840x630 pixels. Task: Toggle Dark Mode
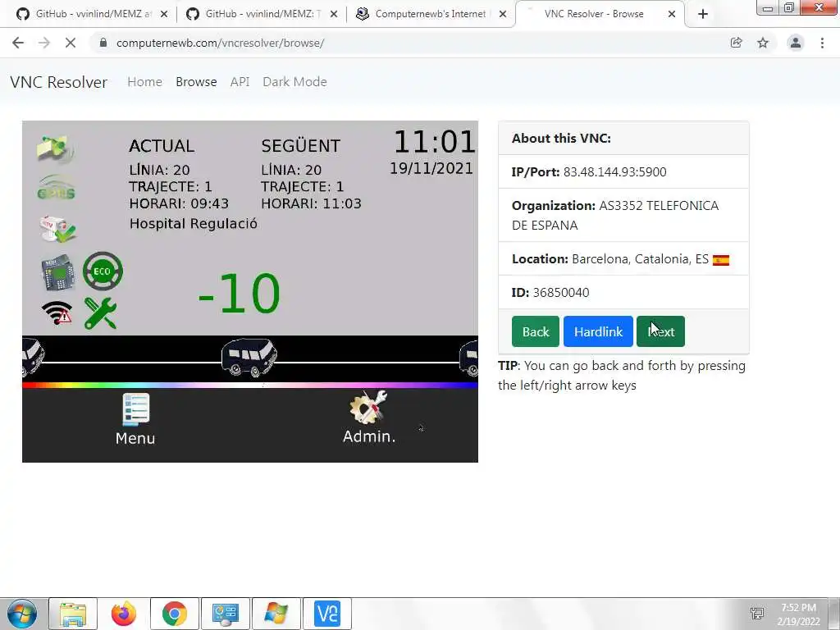[294, 82]
